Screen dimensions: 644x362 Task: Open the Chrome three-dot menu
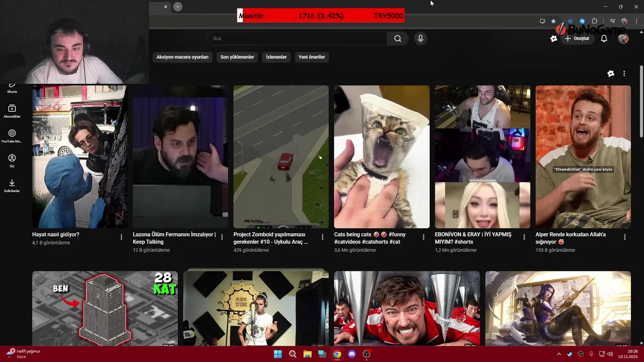pyautogui.click(x=636, y=21)
